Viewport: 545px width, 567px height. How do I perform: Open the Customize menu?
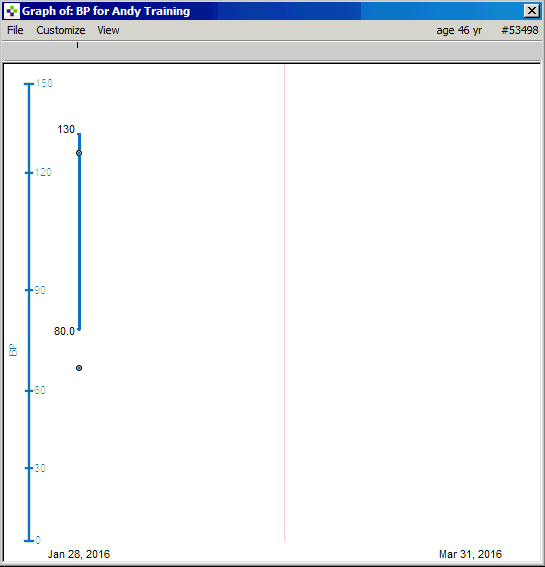[x=61, y=30]
